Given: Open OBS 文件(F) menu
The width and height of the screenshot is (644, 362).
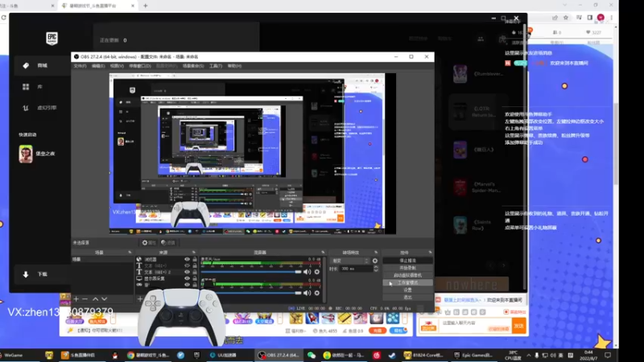Looking at the screenshot, I should coord(80,66).
